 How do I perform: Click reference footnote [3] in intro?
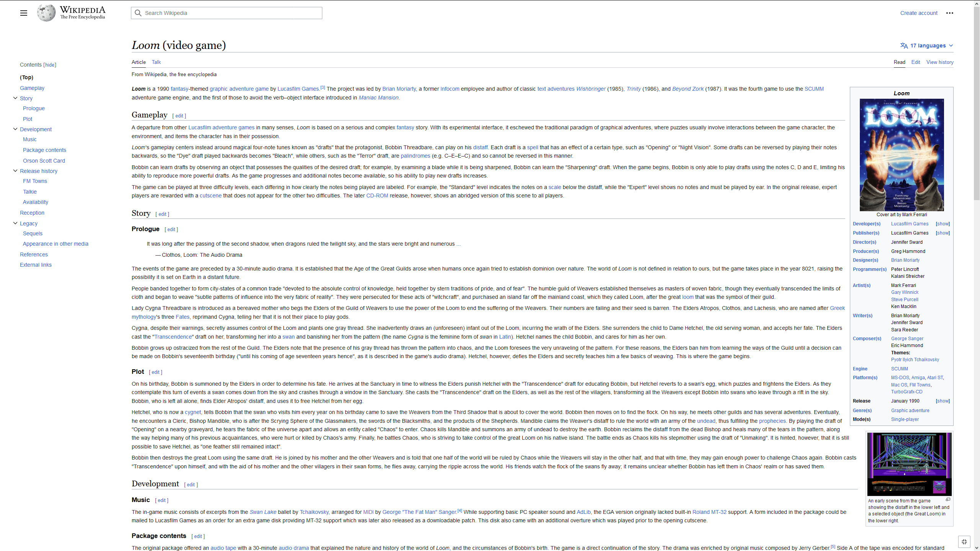(323, 88)
